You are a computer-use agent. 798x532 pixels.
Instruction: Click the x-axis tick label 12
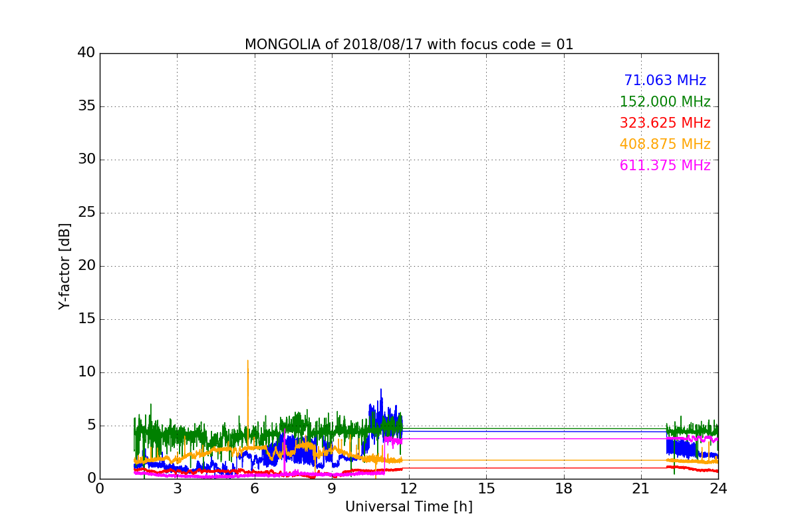[409, 489]
